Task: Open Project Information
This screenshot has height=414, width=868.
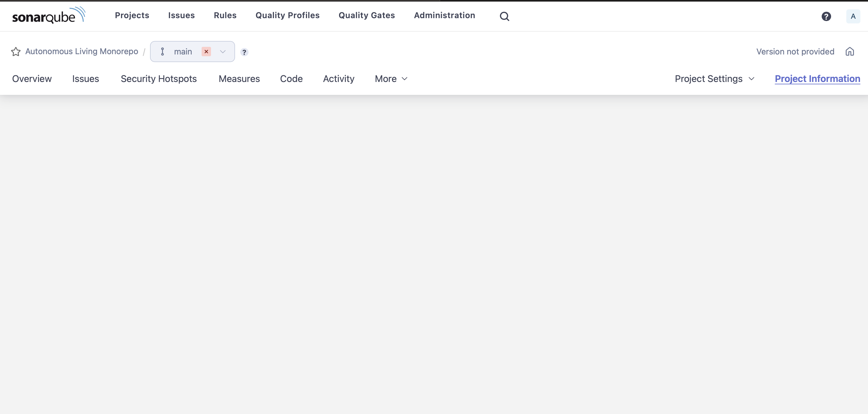Action: pyautogui.click(x=818, y=78)
